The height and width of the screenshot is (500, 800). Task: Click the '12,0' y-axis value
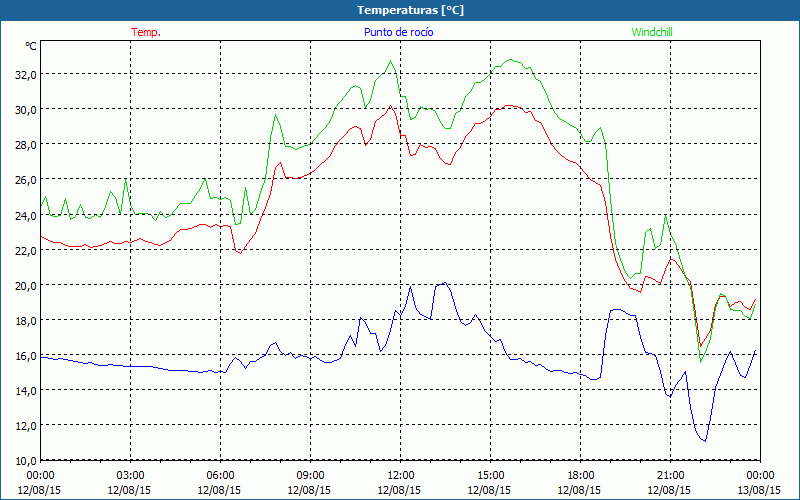[x=27, y=426]
